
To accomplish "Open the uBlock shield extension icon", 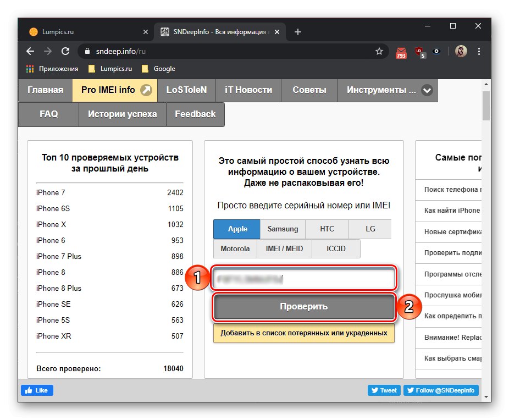I will coord(420,52).
